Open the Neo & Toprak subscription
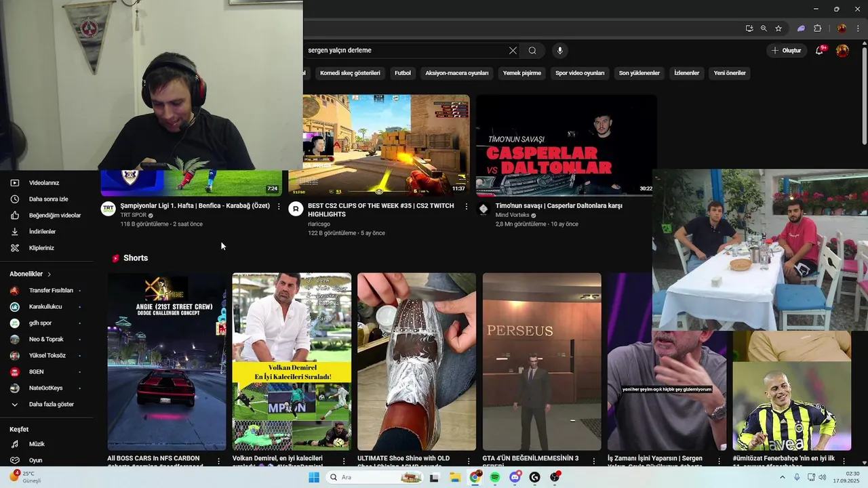The height and width of the screenshot is (488, 868). (47, 339)
